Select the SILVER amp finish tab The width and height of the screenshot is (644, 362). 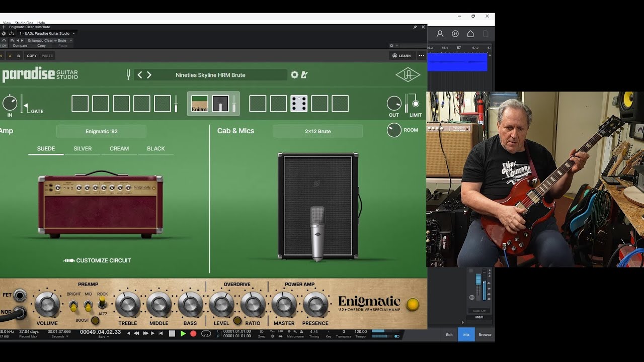pos(83,149)
